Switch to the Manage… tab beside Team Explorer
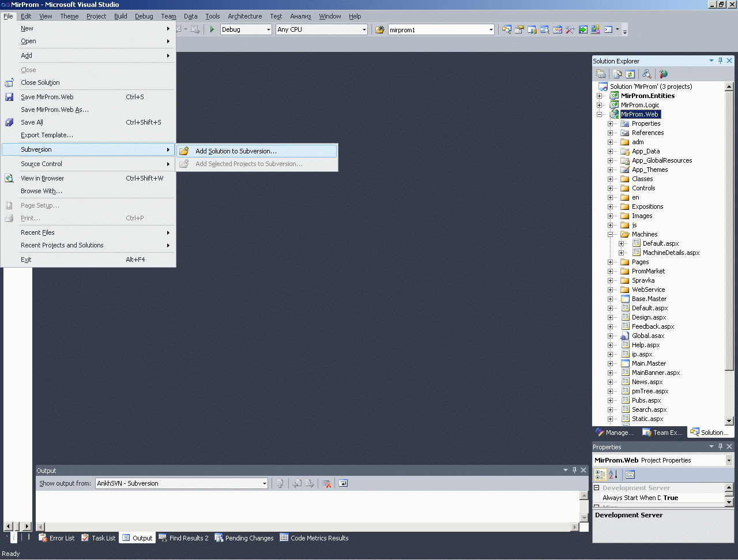This screenshot has height=560, width=738. point(615,433)
